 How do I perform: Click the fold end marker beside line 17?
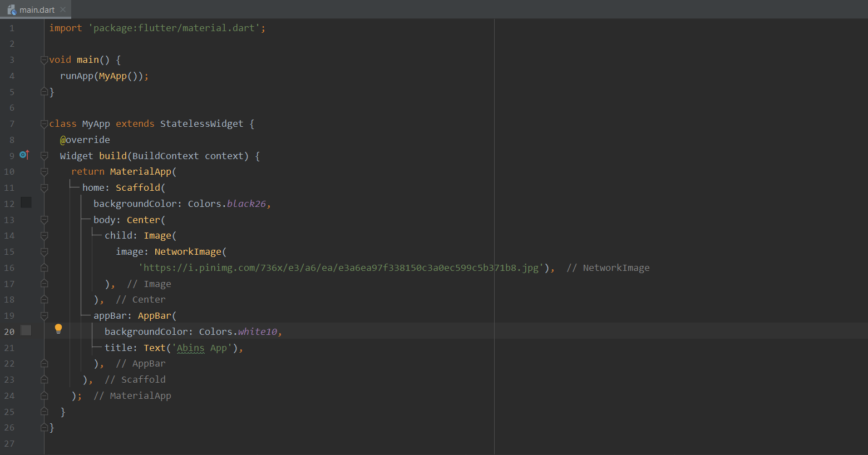[x=44, y=284]
